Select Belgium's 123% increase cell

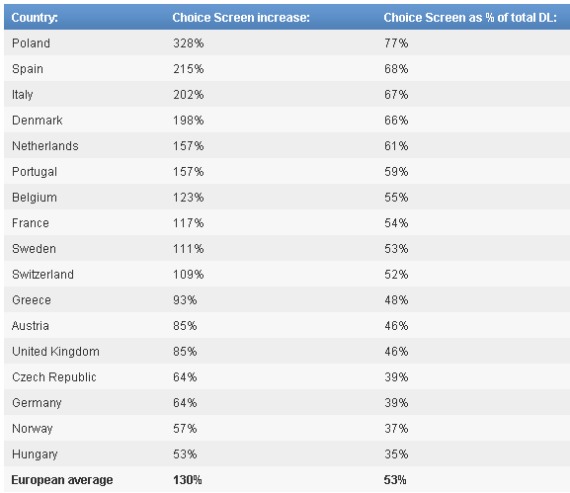(x=188, y=197)
